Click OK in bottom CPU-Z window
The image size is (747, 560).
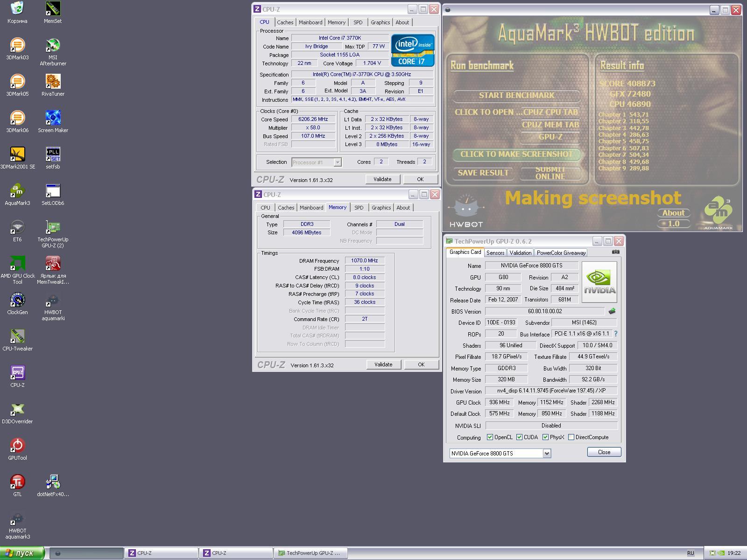point(421,364)
